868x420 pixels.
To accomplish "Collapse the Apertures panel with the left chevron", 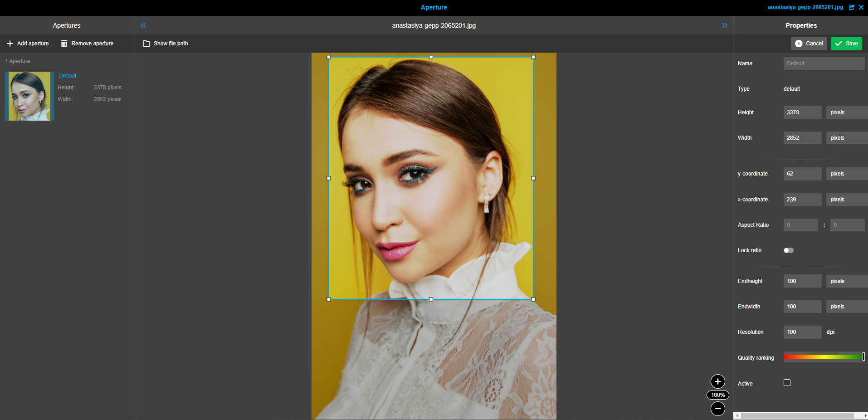I will [x=143, y=25].
